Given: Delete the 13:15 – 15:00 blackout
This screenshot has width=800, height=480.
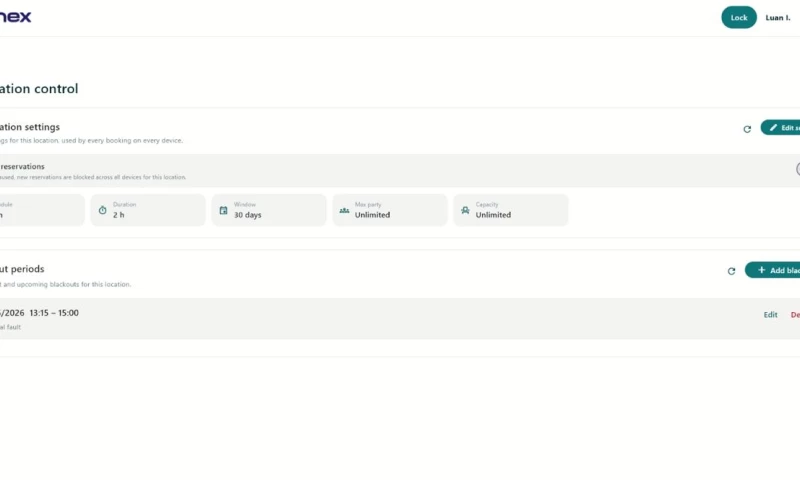Looking at the screenshot, I should (x=795, y=315).
